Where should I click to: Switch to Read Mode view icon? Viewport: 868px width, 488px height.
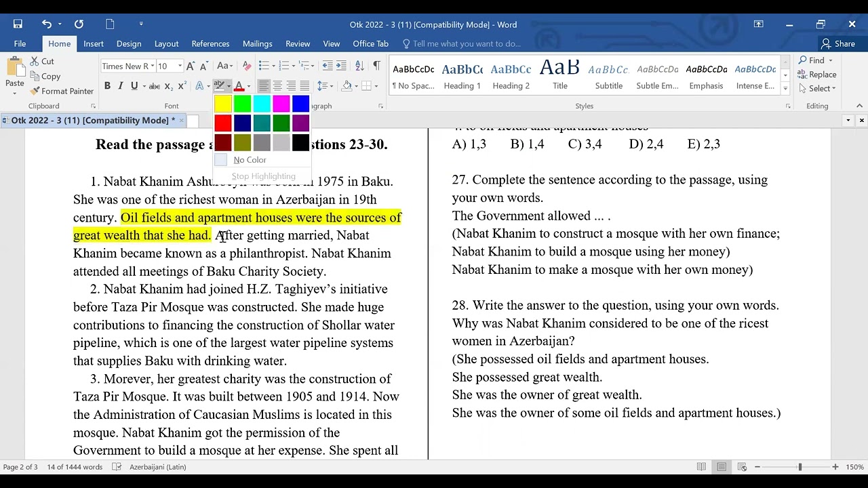(x=701, y=467)
